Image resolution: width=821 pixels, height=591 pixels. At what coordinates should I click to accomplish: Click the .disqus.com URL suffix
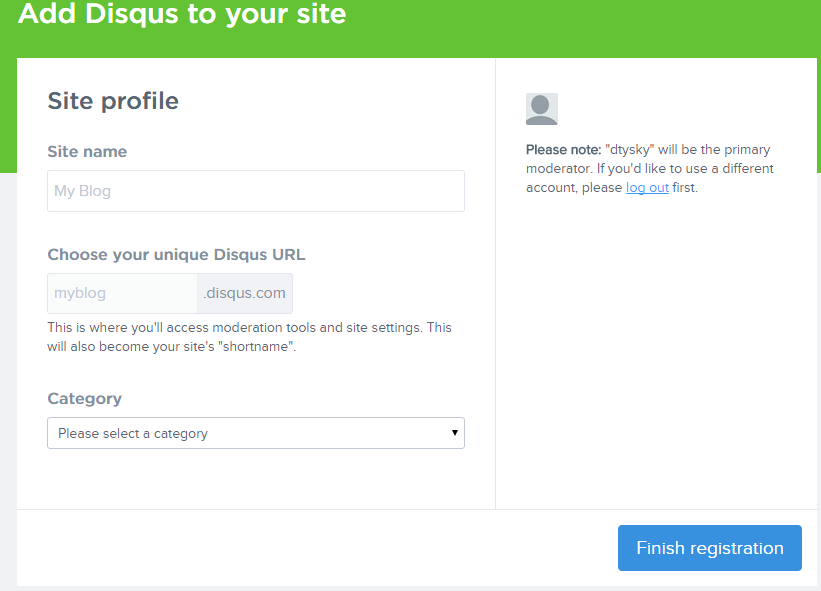[x=245, y=293]
